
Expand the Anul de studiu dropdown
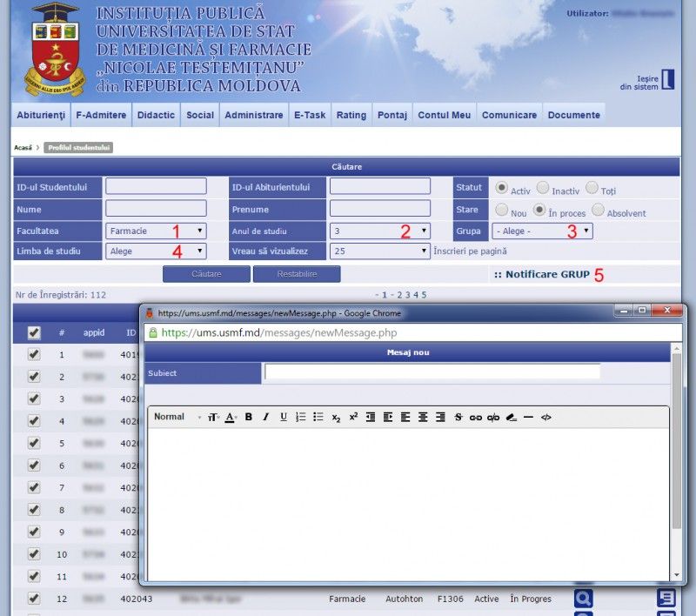pyautogui.click(x=380, y=231)
